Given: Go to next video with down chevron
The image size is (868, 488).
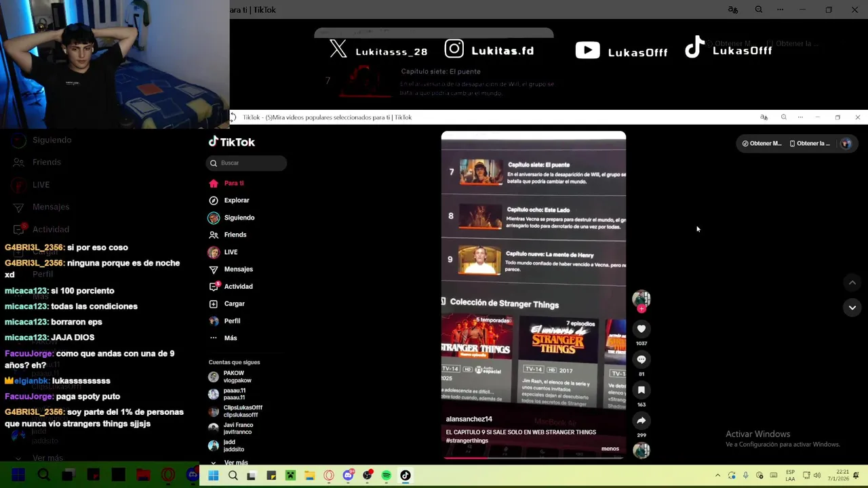Looking at the screenshot, I should (852, 307).
